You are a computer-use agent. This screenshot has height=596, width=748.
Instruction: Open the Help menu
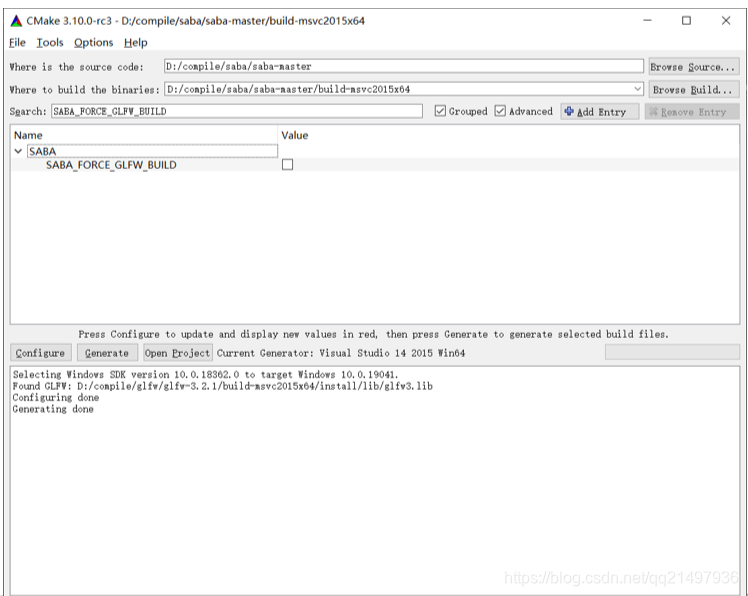click(135, 42)
